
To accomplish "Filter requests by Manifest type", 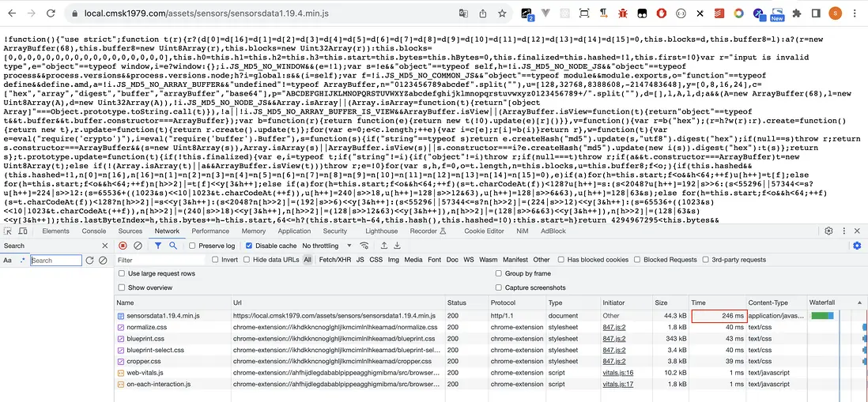I will [x=515, y=260].
